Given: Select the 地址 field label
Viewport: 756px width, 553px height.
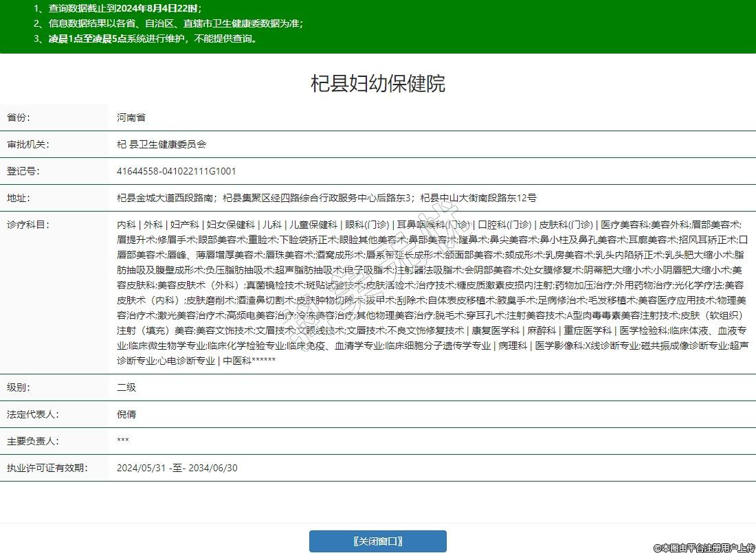Looking at the screenshot, I should pos(19,198).
